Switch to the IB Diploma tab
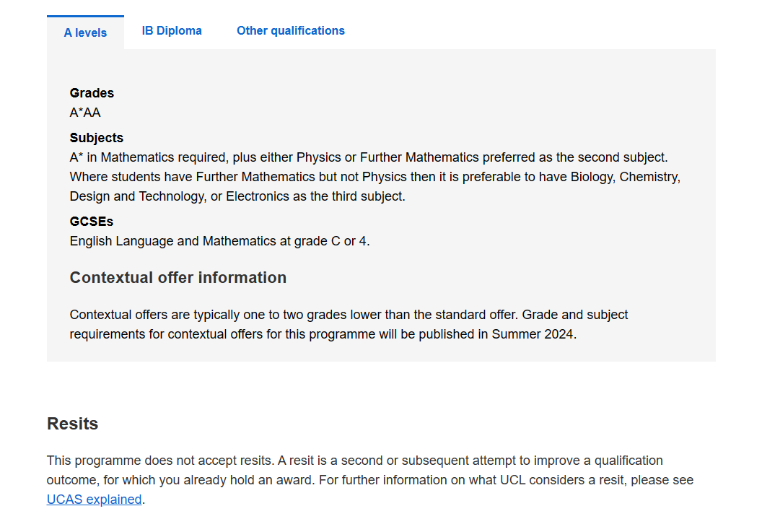This screenshot has width=762, height=532. [x=172, y=30]
